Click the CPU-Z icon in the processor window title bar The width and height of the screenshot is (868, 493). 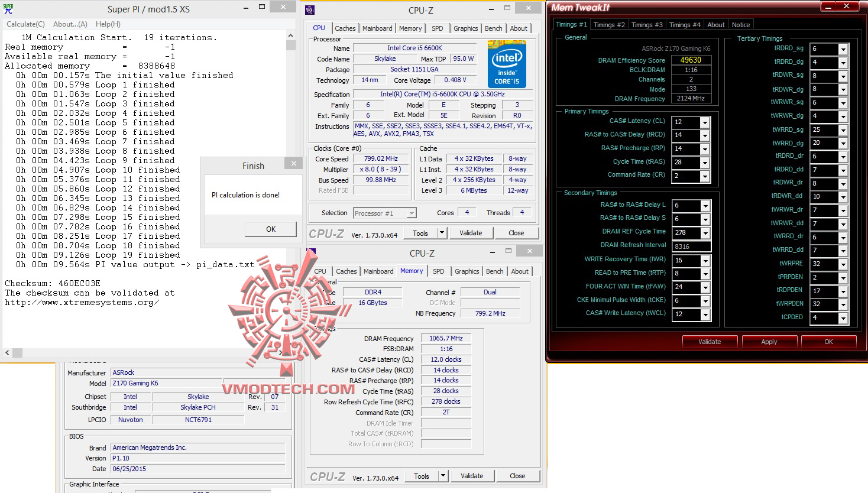coord(310,9)
